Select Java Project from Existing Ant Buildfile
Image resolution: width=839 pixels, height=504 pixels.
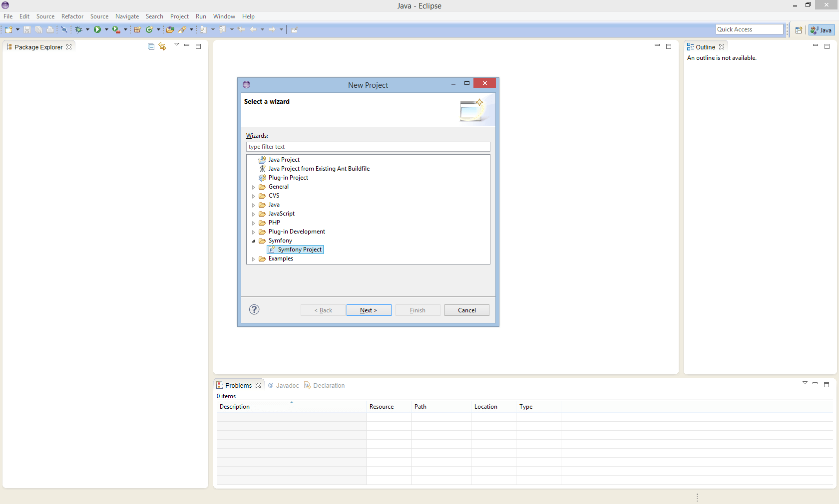point(314,169)
